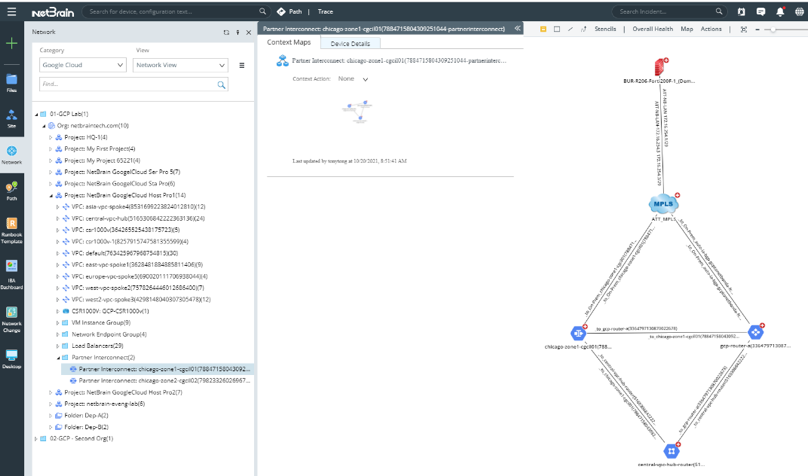Select Partner Interconnect: chicago-zone2-cgcil02 item
The width and height of the screenshot is (808, 476).
[x=160, y=381]
